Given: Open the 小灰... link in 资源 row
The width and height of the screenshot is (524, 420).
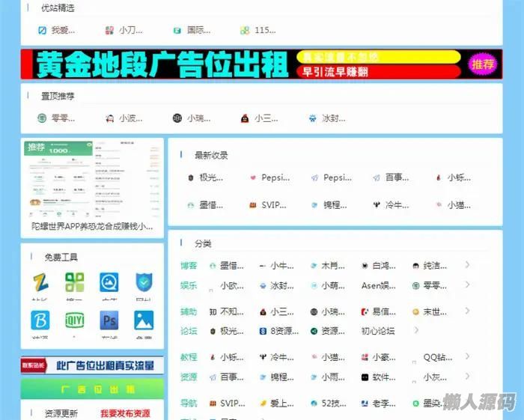Looking at the screenshot, I should 435,377.
